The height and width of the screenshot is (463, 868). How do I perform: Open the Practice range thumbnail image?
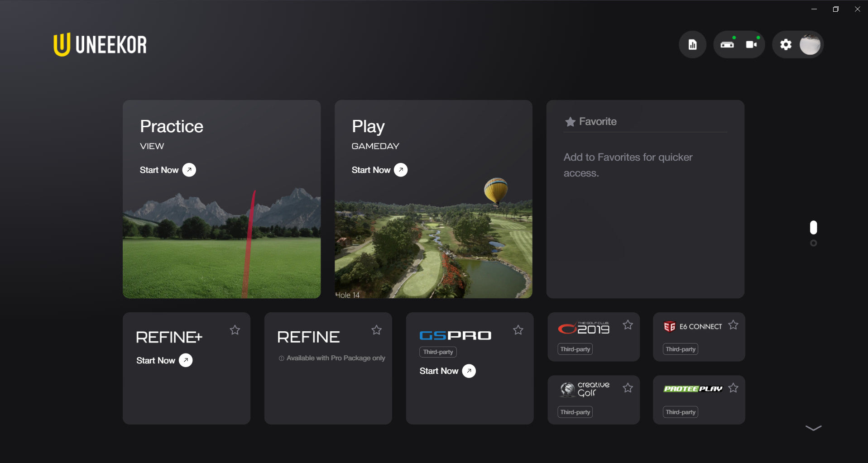click(x=221, y=242)
